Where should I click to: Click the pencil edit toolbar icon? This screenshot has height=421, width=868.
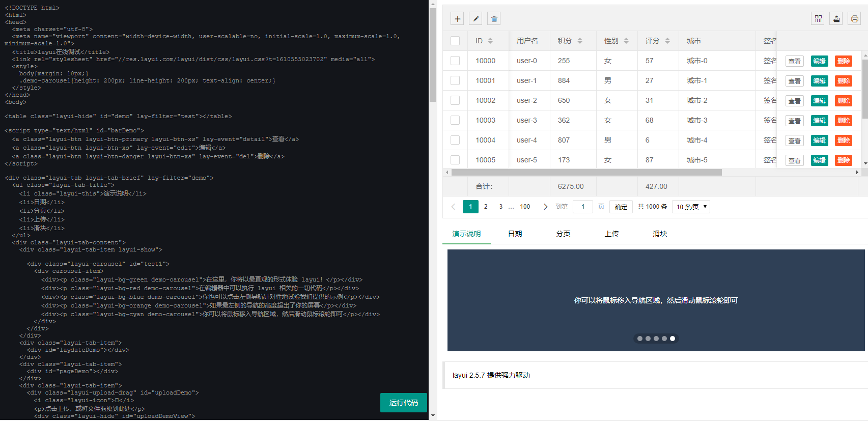[x=475, y=19]
